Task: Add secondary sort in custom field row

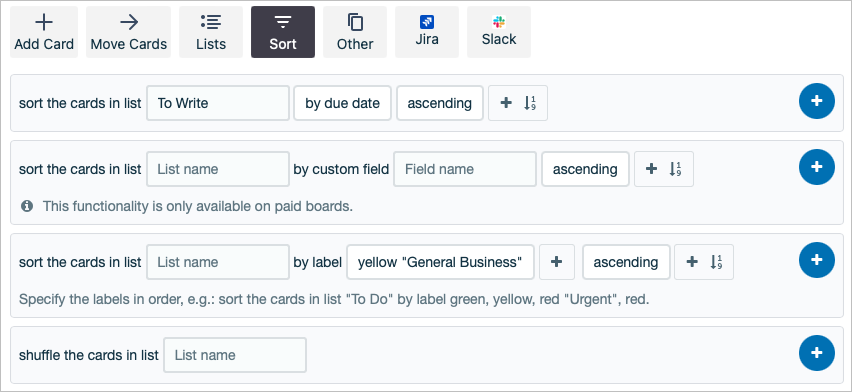Action: pyautogui.click(x=664, y=169)
